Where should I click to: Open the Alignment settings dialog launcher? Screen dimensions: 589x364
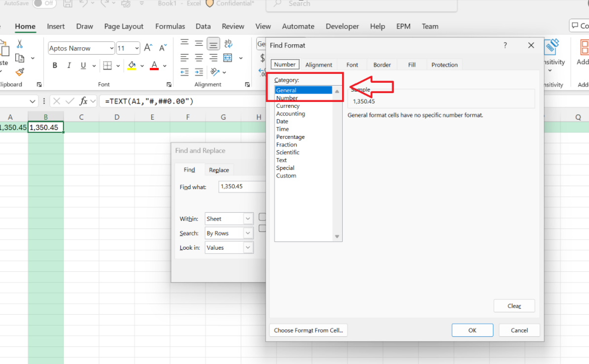pyautogui.click(x=247, y=85)
